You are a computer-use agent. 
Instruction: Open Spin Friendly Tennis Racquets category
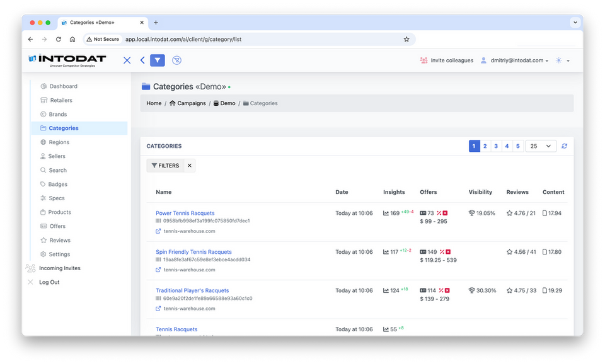(x=193, y=252)
